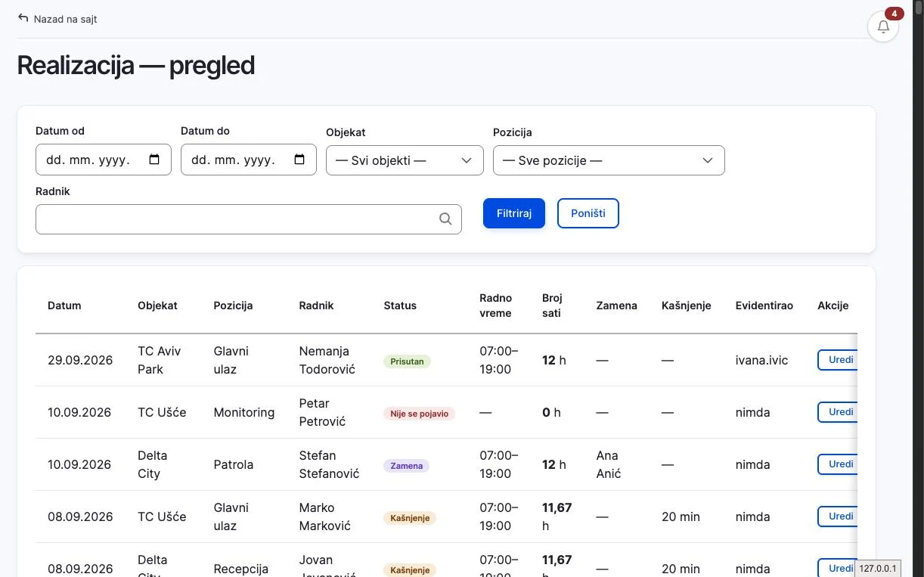Image resolution: width=924 pixels, height=577 pixels.
Task: Click the Patrola position cell
Action: pyautogui.click(x=234, y=464)
